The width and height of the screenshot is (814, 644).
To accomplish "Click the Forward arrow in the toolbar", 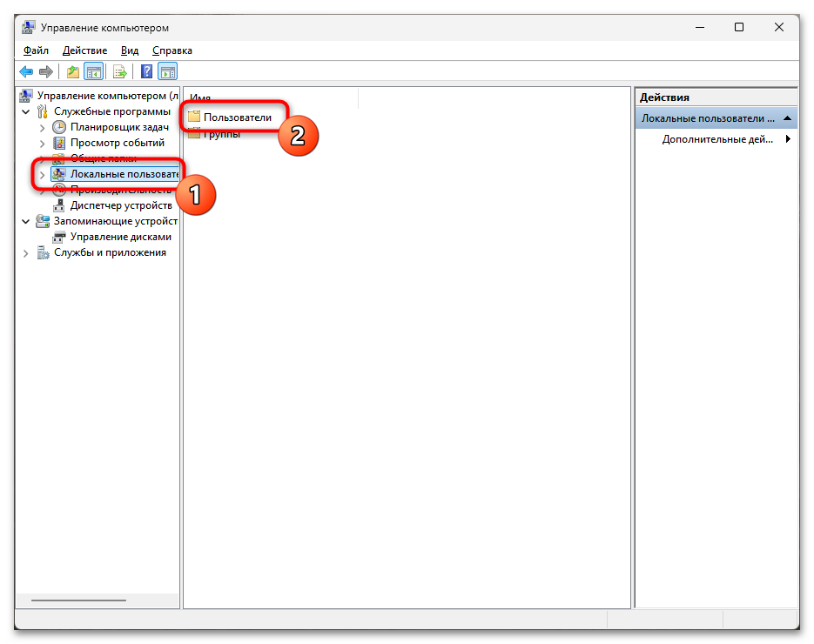I will 46,71.
